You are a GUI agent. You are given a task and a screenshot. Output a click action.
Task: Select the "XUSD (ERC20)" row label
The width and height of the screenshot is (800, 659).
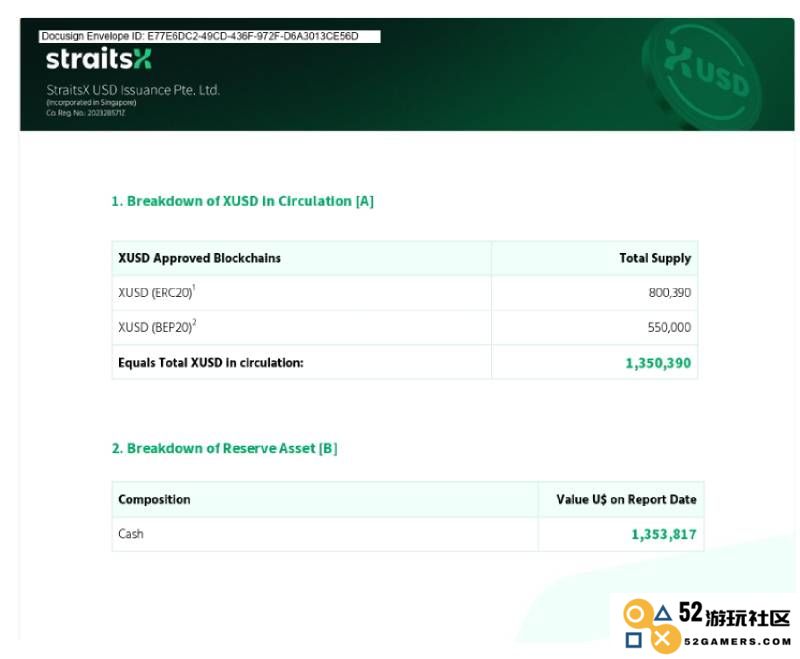click(157, 292)
